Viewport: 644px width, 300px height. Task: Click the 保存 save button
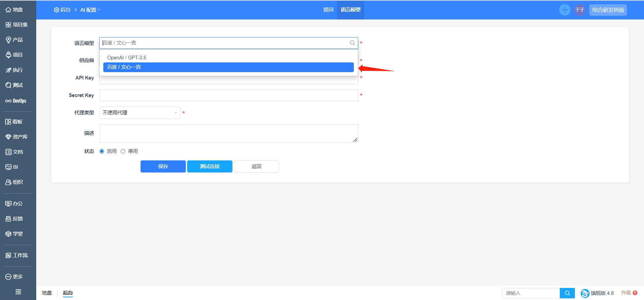coord(163,166)
